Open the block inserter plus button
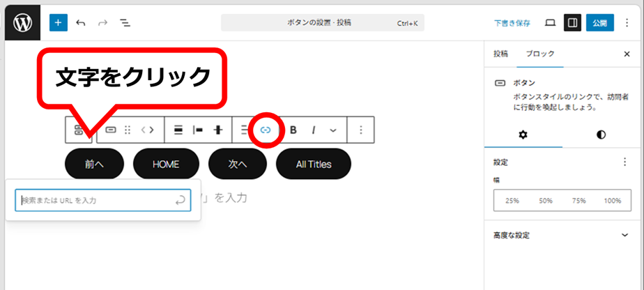 [x=58, y=22]
